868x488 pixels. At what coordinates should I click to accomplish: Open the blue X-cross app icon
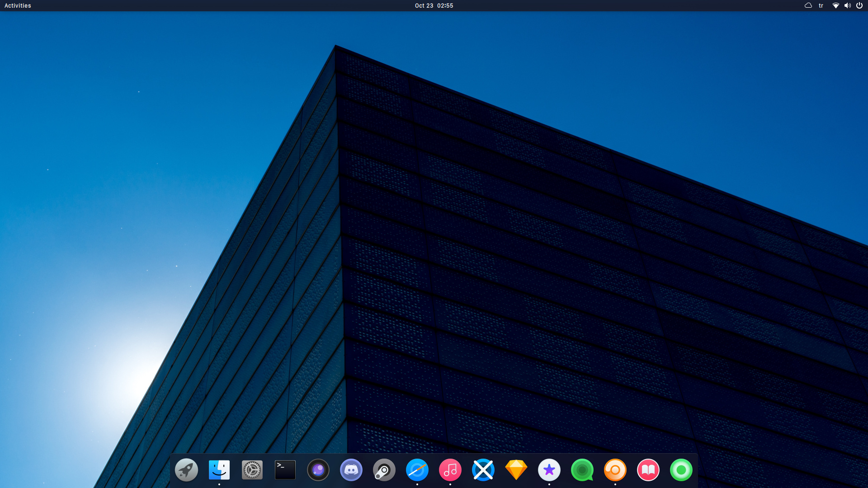pyautogui.click(x=483, y=470)
